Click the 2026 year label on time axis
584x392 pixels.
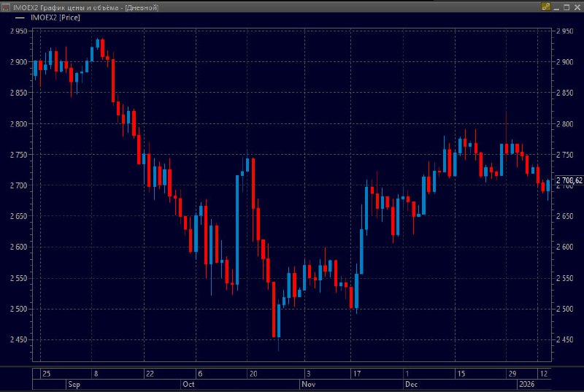pyautogui.click(x=526, y=383)
